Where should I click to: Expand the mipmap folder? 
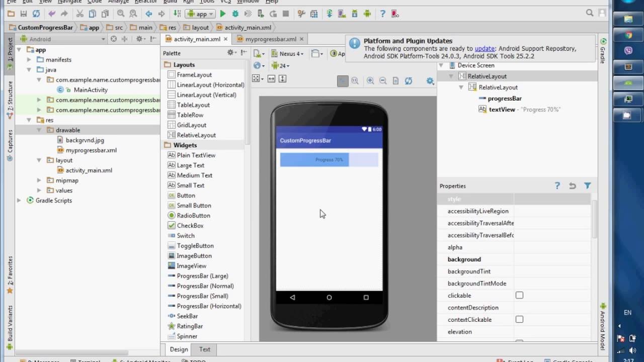coord(39,180)
